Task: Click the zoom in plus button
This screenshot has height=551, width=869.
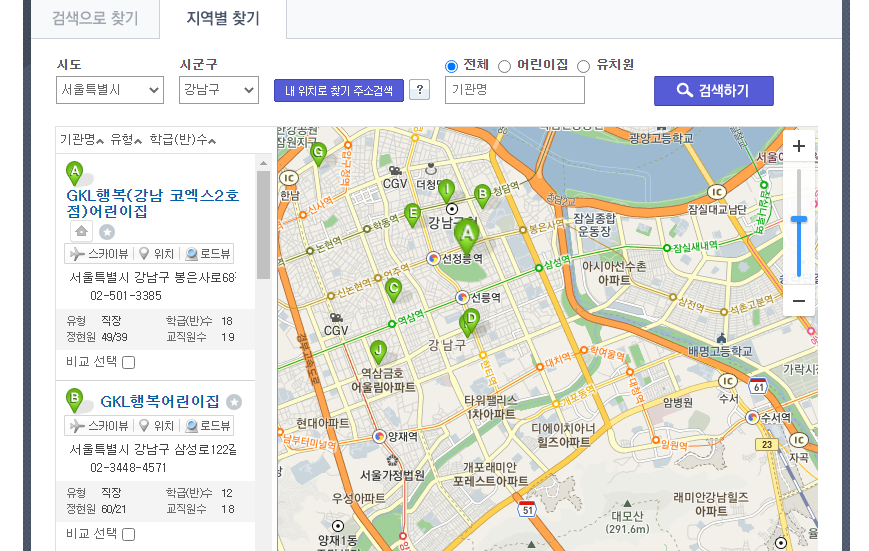Action: [x=798, y=147]
